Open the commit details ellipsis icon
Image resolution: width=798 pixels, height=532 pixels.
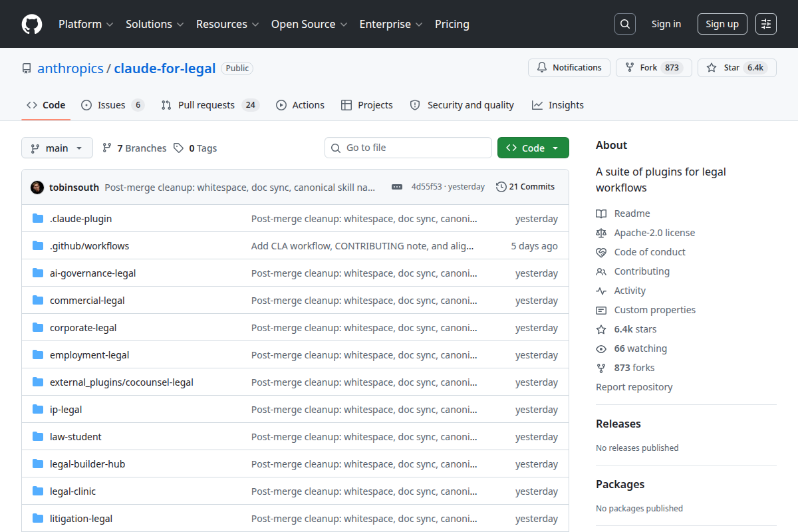click(x=397, y=187)
